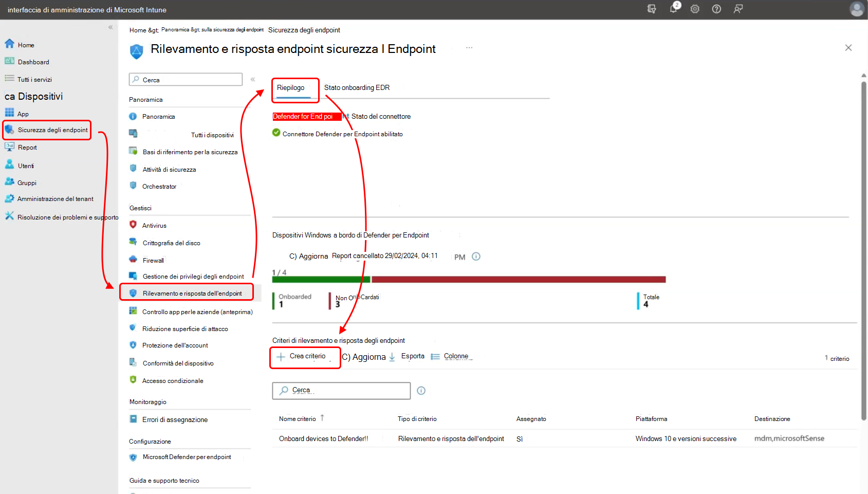Open Microsoft Defender per endpoint configuration
868x494 pixels.
(x=187, y=457)
